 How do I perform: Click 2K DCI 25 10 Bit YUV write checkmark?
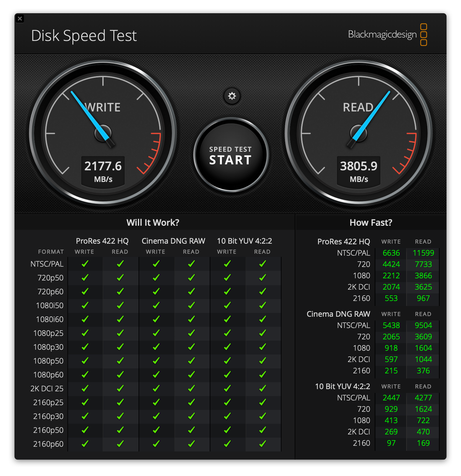coord(227,388)
